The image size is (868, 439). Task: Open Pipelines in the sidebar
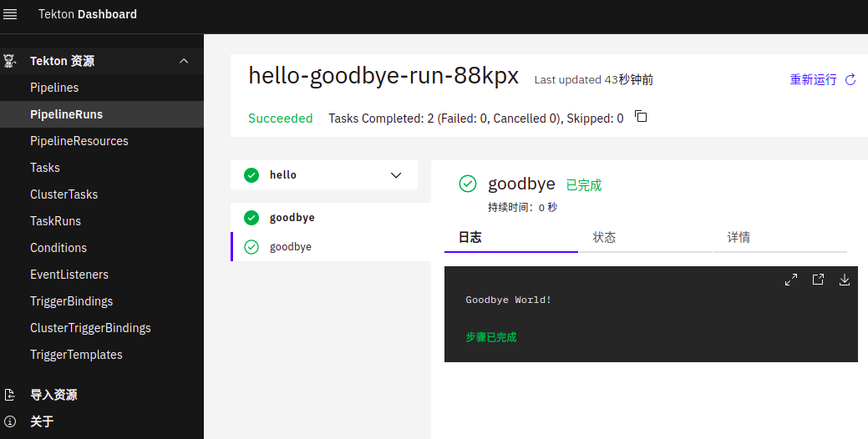click(102, 88)
